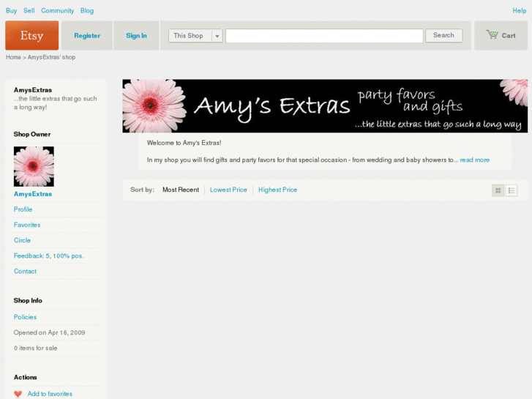532x399 pixels.
Task: Click the search text field
Action: [324, 36]
